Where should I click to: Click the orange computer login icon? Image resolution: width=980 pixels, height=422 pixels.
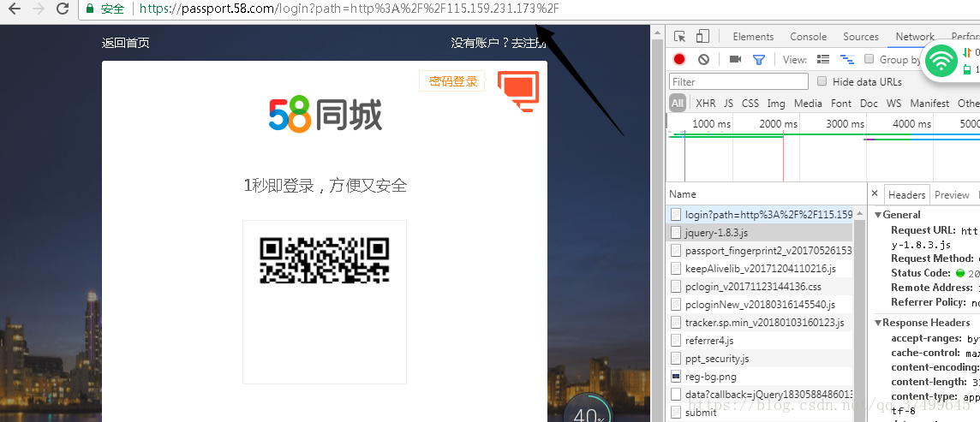pos(518,91)
